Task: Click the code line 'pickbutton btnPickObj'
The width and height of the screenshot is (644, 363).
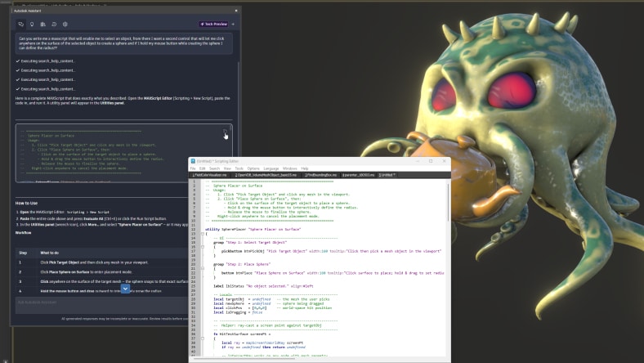Action: pos(331,251)
